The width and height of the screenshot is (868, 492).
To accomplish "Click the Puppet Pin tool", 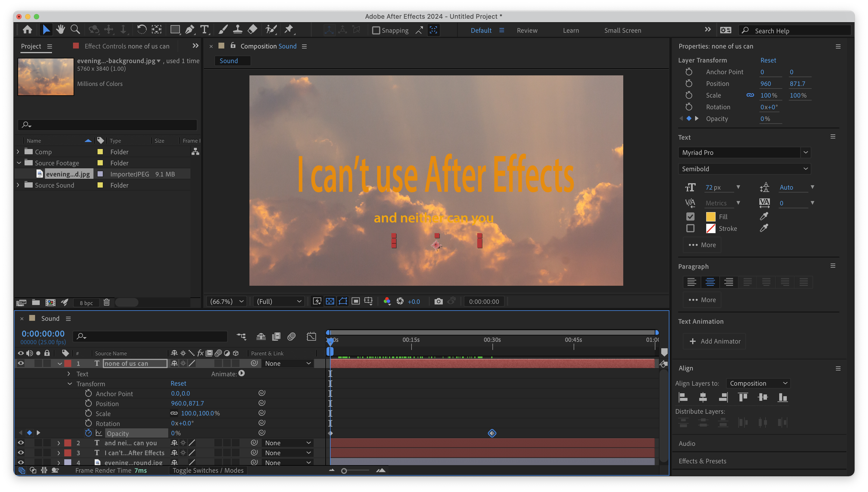I will 289,30.
